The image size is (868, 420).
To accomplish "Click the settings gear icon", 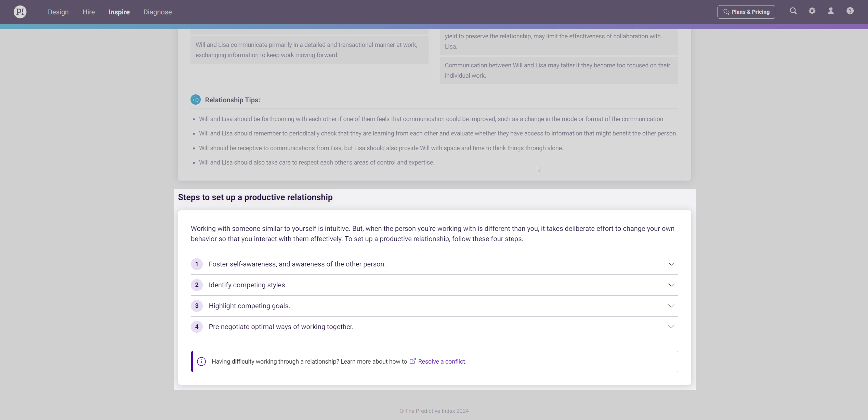I will pyautogui.click(x=812, y=12).
